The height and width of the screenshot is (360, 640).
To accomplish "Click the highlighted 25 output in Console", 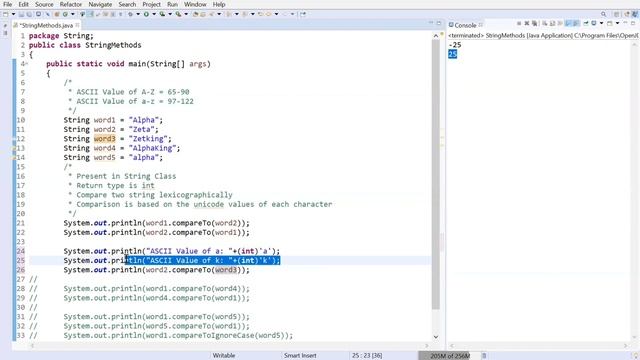I will click(x=452, y=54).
